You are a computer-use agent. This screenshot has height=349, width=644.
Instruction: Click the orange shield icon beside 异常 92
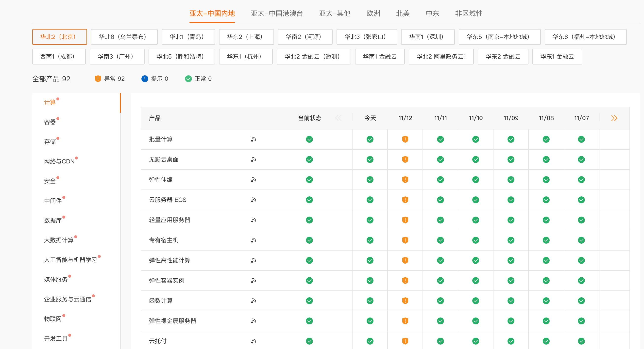[98, 79]
